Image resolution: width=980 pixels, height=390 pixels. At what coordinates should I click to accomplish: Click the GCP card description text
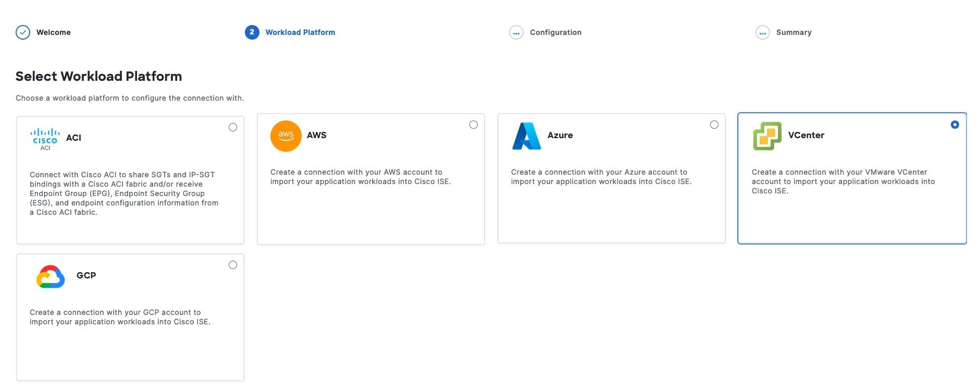tap(120, 317)
